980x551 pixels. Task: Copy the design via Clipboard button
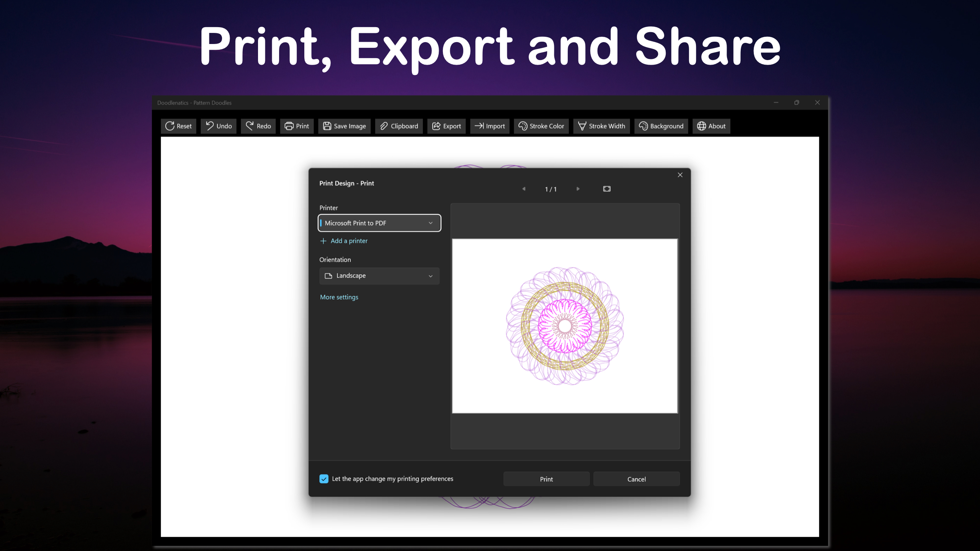[399, 126]
